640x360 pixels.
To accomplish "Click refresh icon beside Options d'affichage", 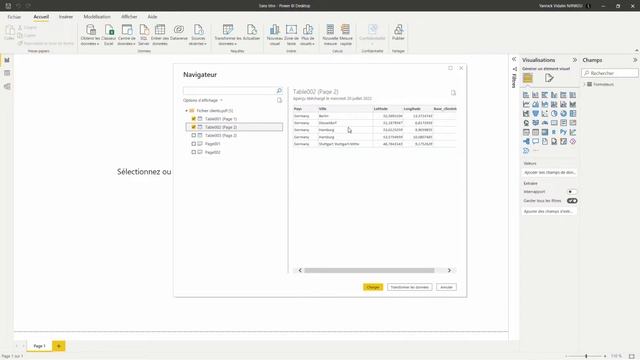I will click(280, 100).
